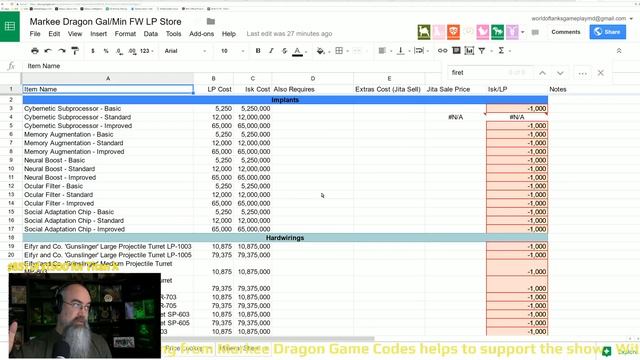Screen dimensions: 640x360
Task: Open the Add-ons menu
Action: tap(201, 34)
